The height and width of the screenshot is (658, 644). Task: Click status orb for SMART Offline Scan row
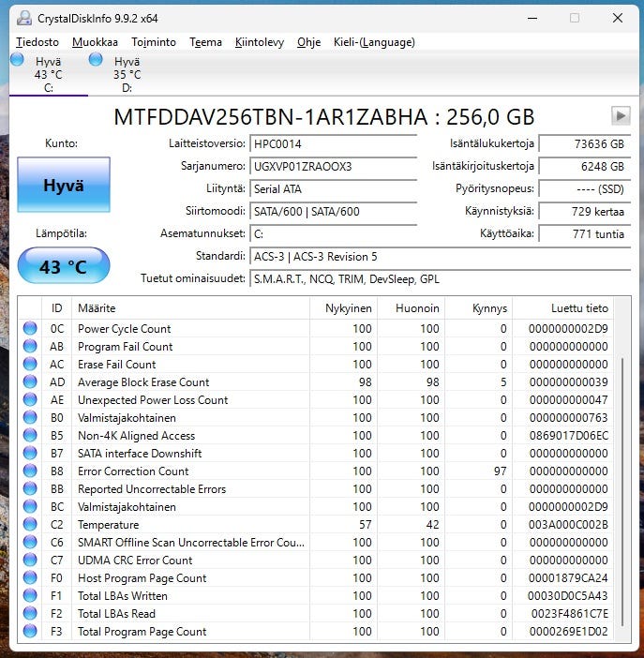[x=30, y=542]
